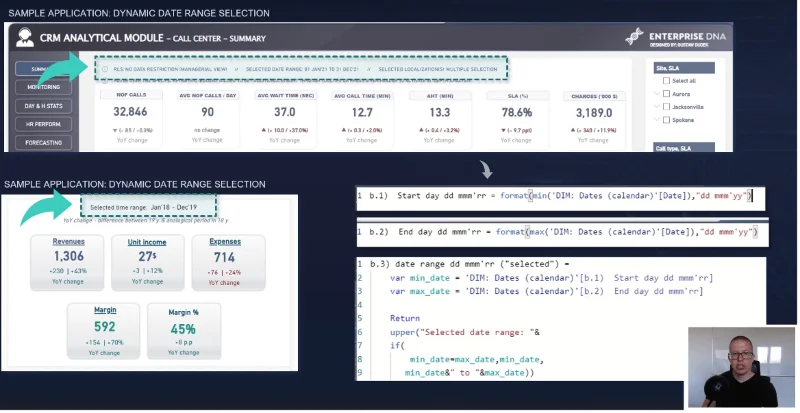800x413 pixels.
Task: Click inside the b.1 Start day formula box
Action: 561,198
